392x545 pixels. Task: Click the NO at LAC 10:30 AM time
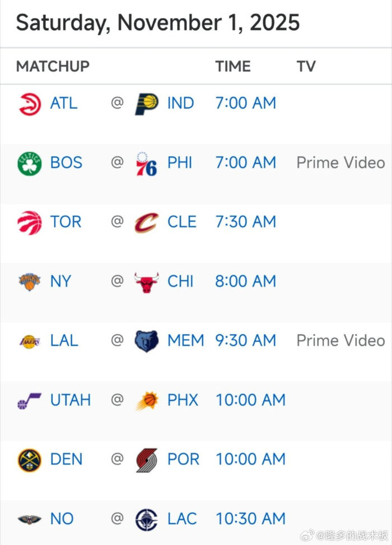pos(250,519)
